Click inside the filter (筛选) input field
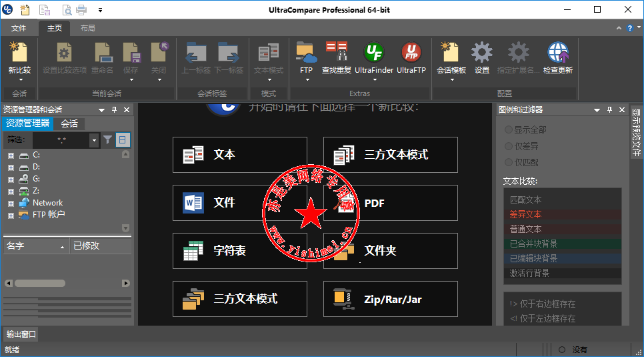Viewport: 644px width, 357px height. coord(61,140)
